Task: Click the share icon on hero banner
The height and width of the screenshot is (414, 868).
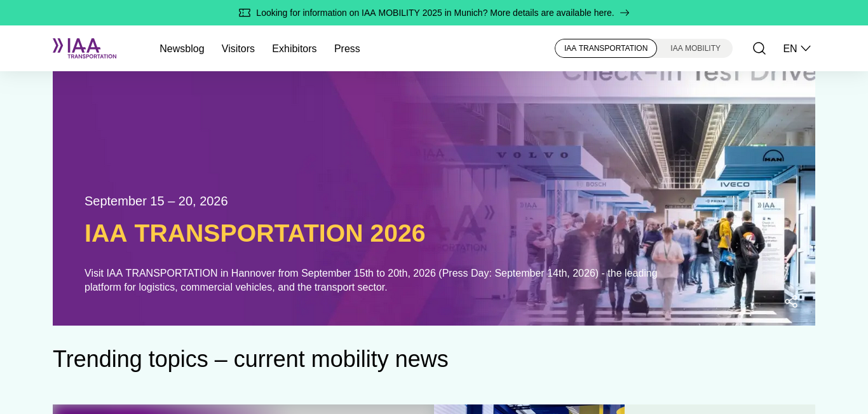Action: [791, 301]
